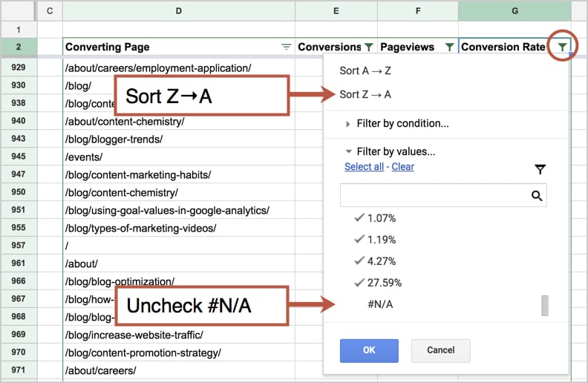Click cell /blog/using-goal-values-in-google-analytics/

coord(179,210)
